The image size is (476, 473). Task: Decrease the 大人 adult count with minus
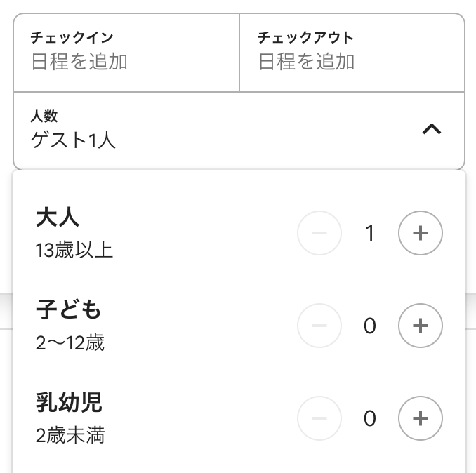point(319,233)
